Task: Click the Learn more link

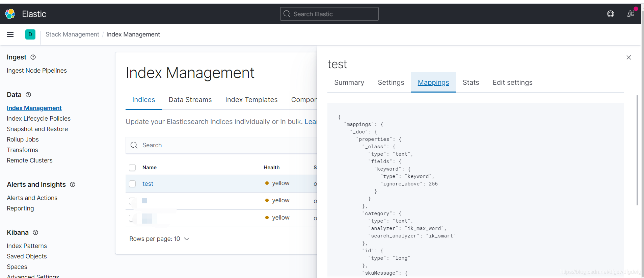Action: (x=311, y=122)
